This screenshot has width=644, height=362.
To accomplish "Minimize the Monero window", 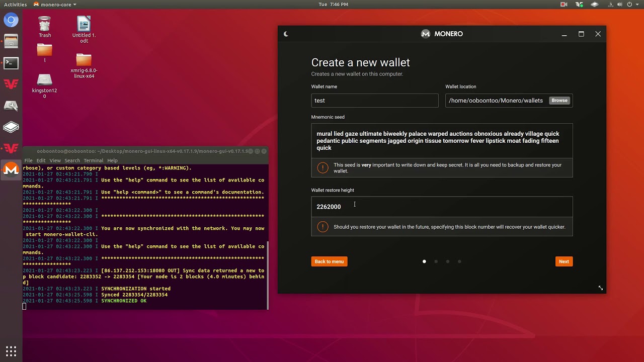I will (x=564, y=34).
